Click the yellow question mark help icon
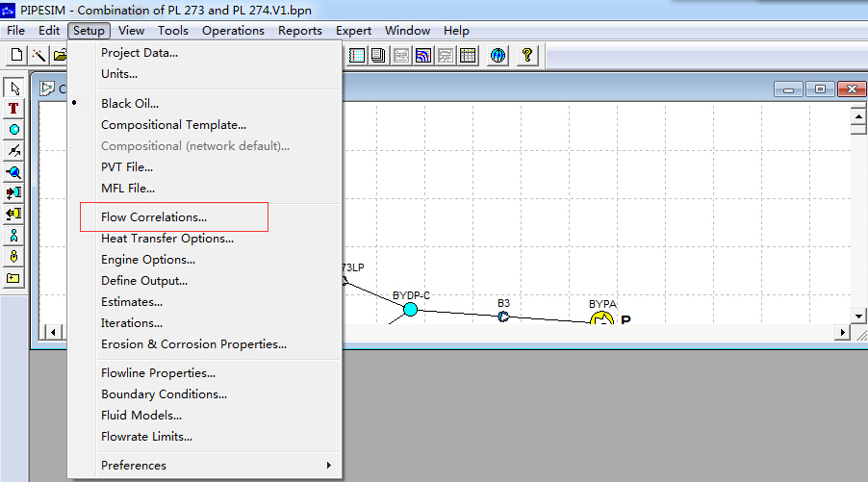868x482 pixels. click(527, 56)
